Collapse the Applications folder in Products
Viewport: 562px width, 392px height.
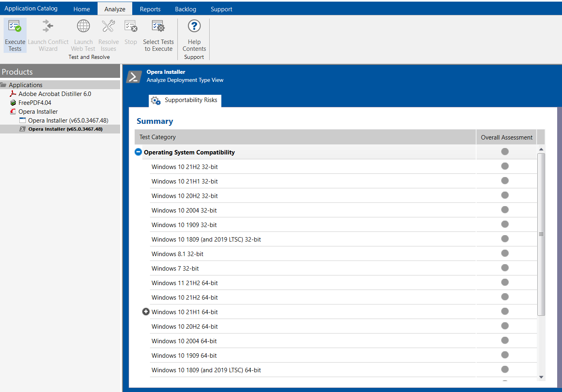[4, 85]
